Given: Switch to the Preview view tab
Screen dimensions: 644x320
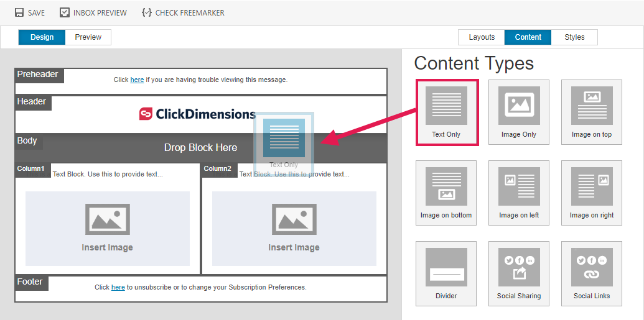Looking at the screenshot, I should coord(88,37).
